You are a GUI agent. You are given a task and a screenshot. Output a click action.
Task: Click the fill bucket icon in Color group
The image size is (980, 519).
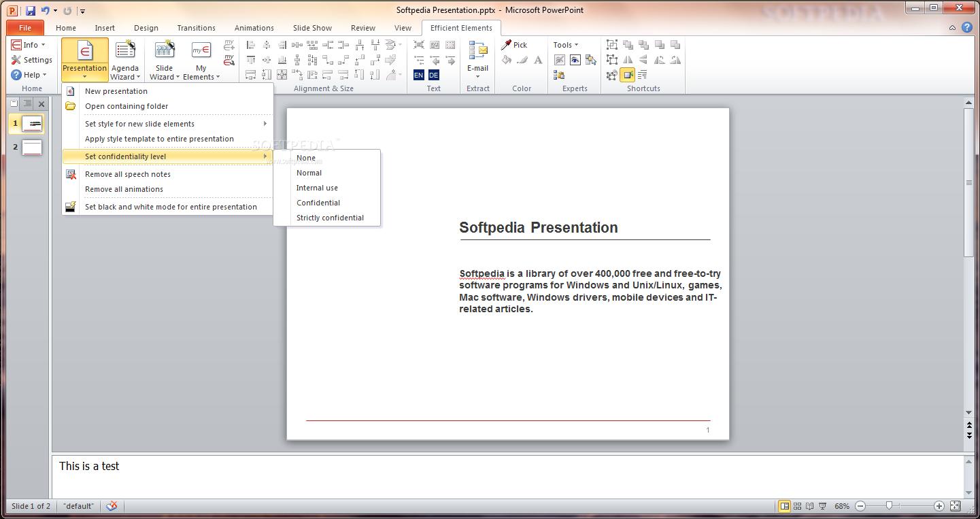click(x=507, y=60)
